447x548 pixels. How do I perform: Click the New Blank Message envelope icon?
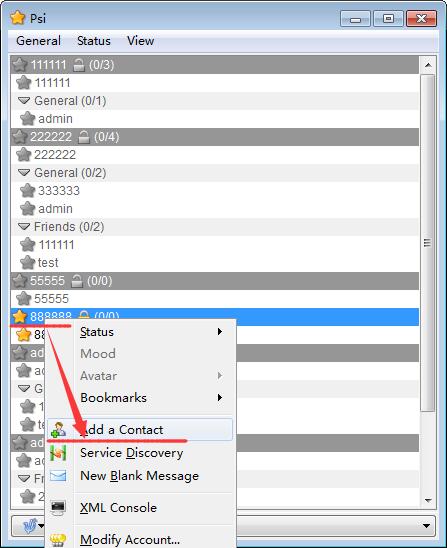(58, 476)
